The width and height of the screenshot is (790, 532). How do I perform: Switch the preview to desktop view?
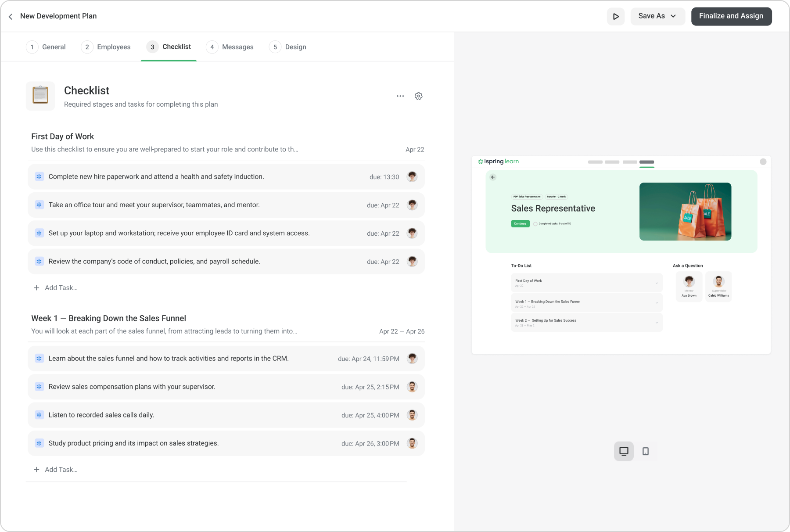pyautogui.click(x=624, y=451)
